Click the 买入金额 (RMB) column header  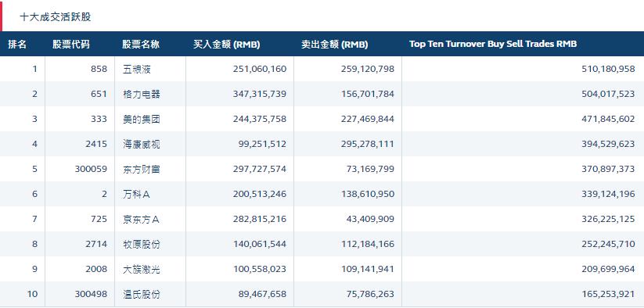pos(227,45)
